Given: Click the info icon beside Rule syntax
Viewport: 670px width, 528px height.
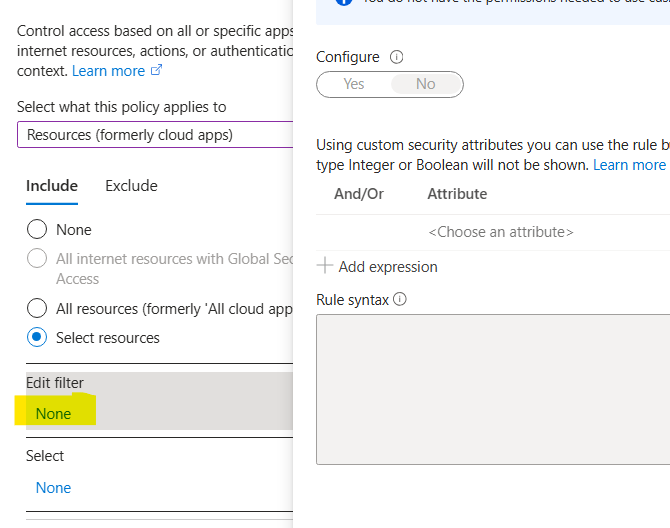Looking at the screenshot, I should click(x=400, y=299).
